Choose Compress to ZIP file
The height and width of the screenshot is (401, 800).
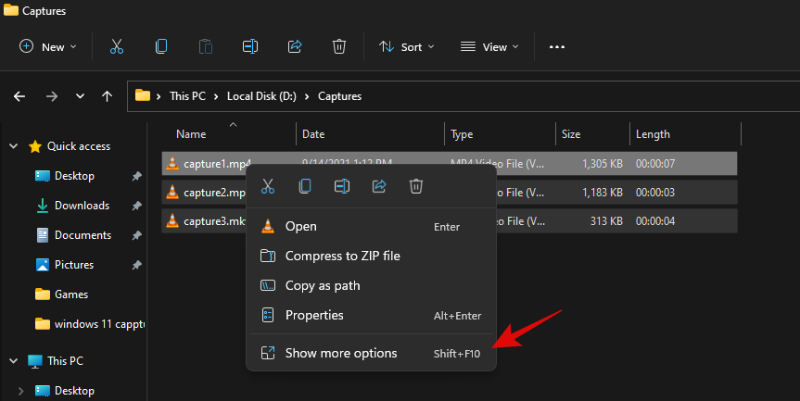[342, 256]
